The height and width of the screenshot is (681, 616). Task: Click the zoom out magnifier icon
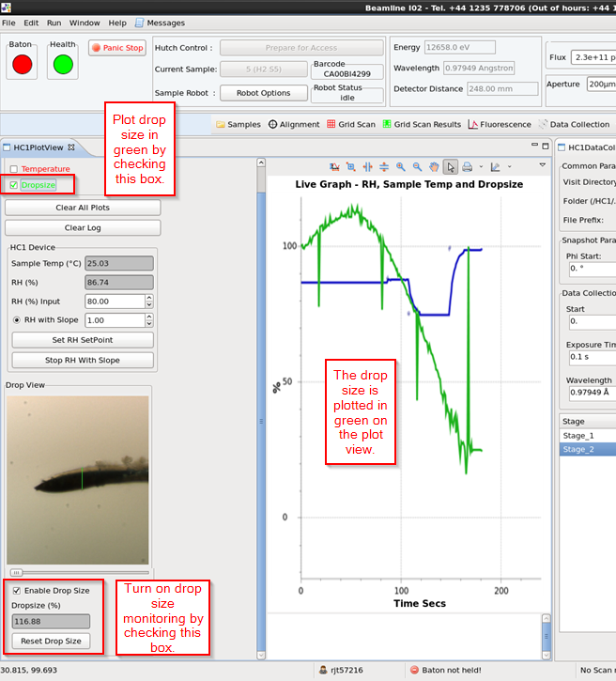[x=417, y=167]
